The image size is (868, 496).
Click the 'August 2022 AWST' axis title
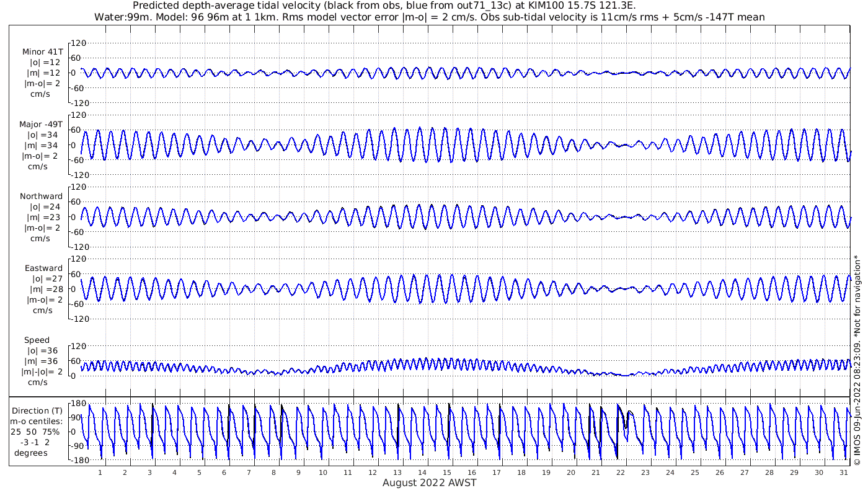tap(430, 482)
